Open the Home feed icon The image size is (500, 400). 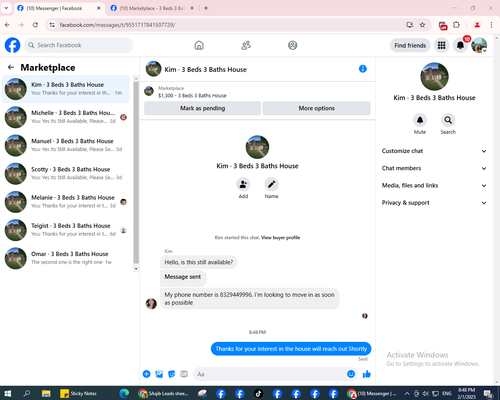pyautogui.click(x=199, y=45)
